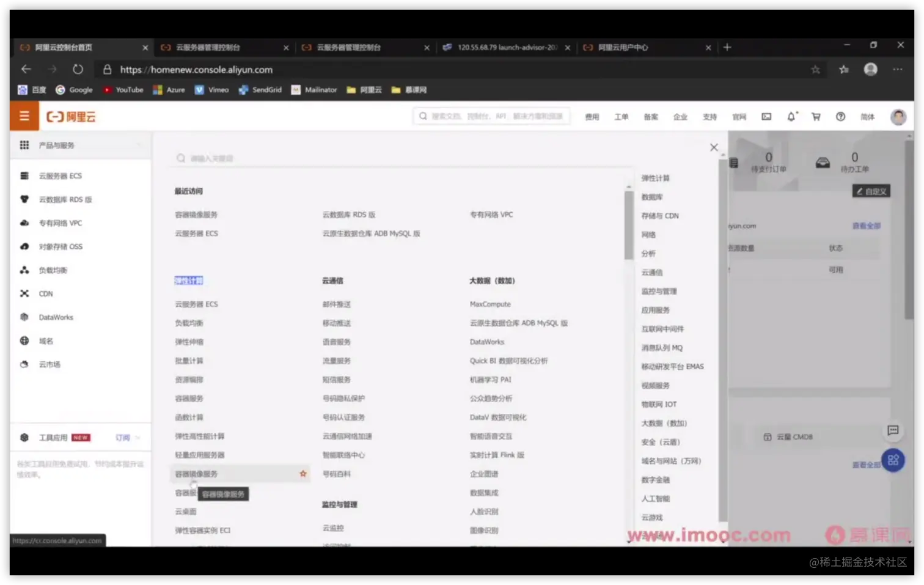
Task: Jump to 存储与 CDN category
Action: tap(660, 216)
